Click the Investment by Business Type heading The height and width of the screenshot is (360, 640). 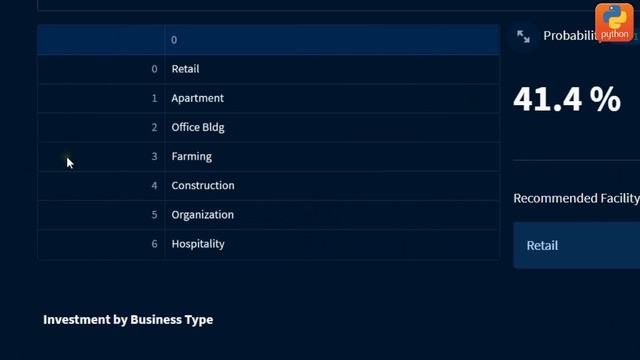[x=128, y=320]
